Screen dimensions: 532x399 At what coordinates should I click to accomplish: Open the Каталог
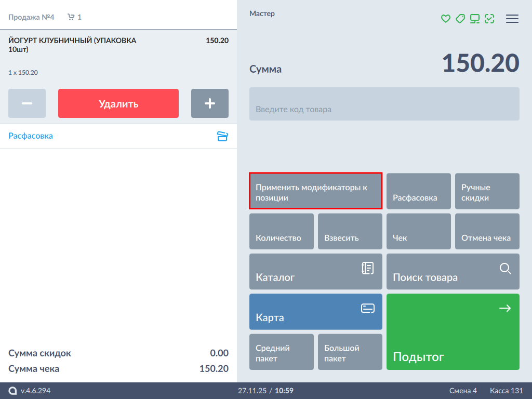pyautogui.click(x=315, y=271)
